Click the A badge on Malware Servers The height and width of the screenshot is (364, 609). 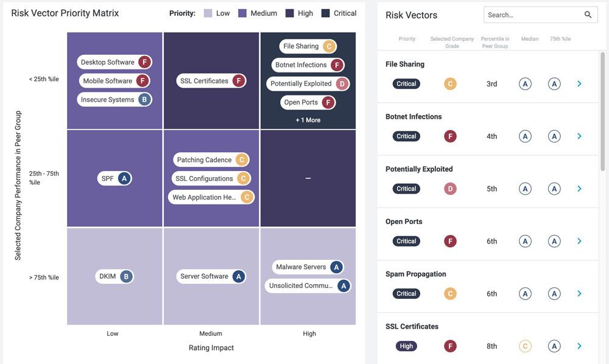pos(336,267)
